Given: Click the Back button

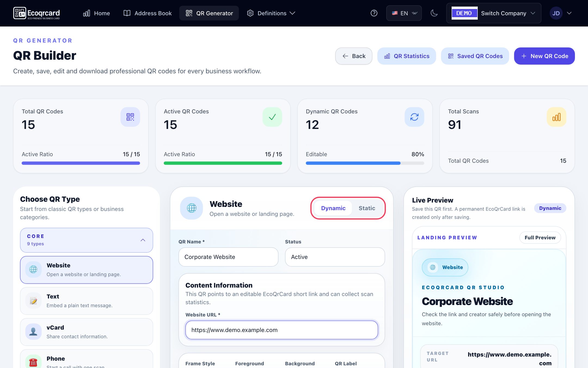Looking at the screenshot, I should click(354, 56).
